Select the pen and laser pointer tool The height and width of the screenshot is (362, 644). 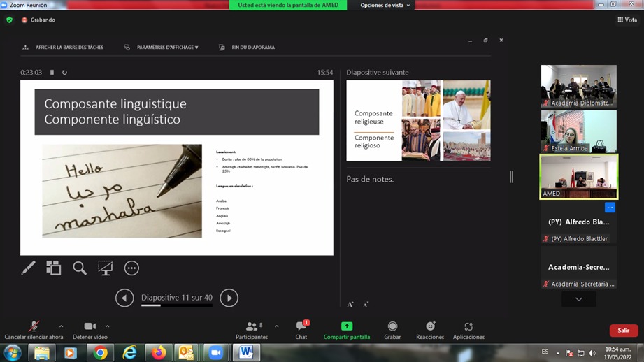(x=28, y=268)
